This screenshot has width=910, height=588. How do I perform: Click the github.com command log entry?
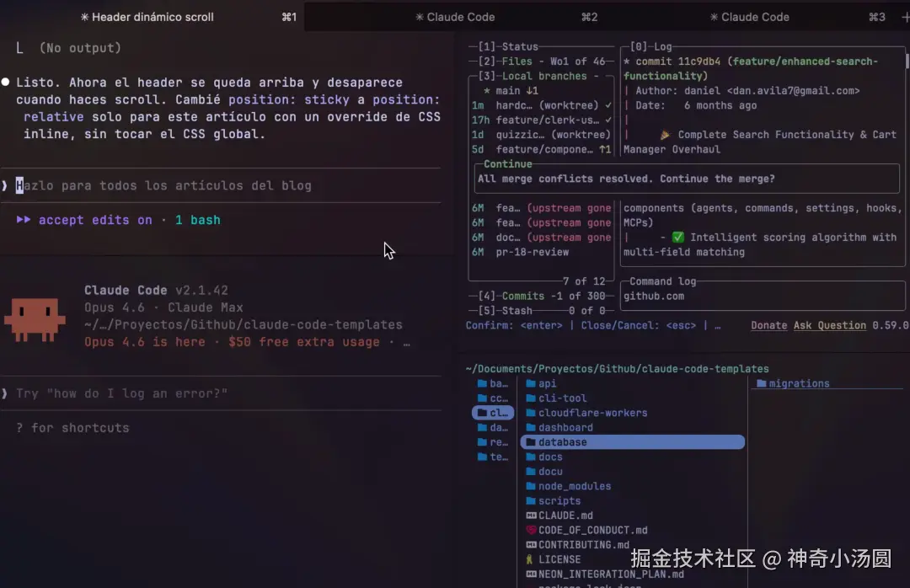[x=654, y=296]
